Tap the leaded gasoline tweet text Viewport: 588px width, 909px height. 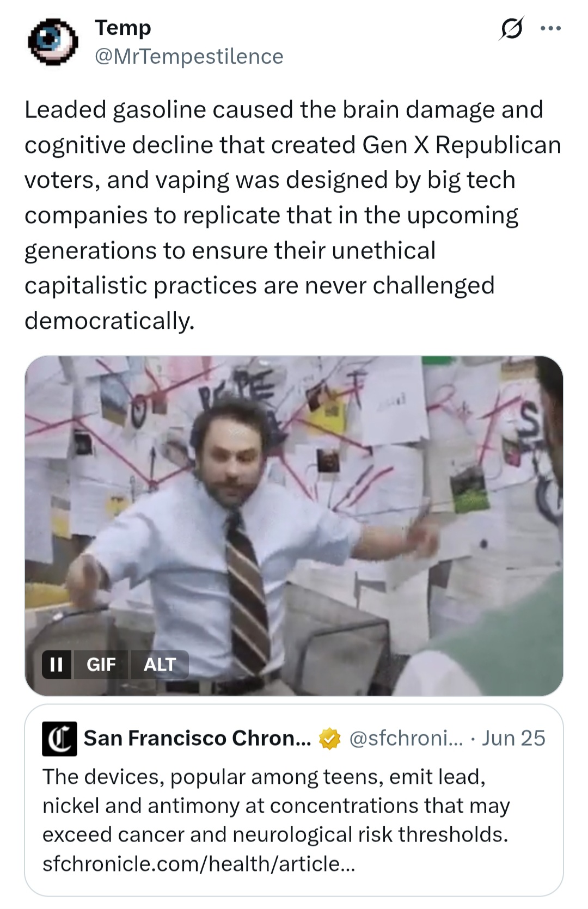point(293,215)
